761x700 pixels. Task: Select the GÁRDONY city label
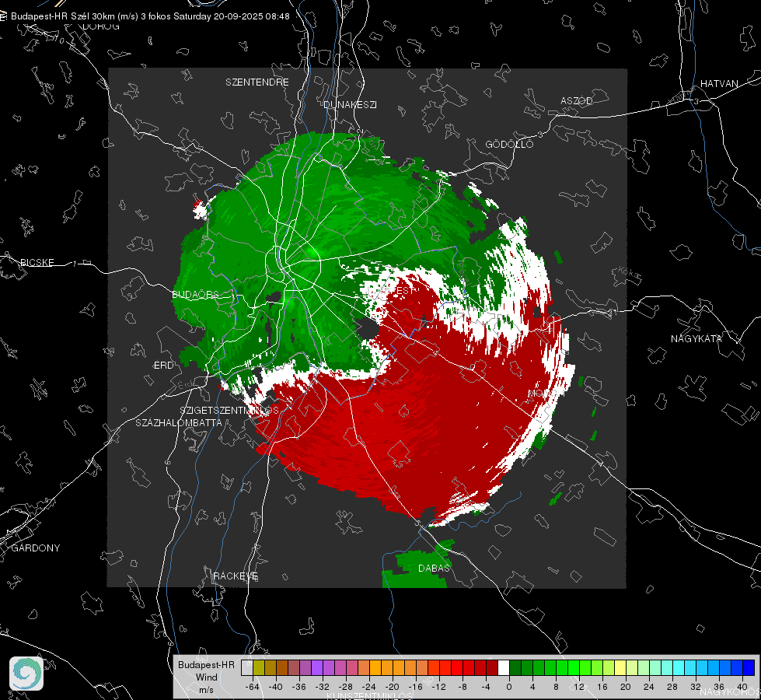[36, 548]
